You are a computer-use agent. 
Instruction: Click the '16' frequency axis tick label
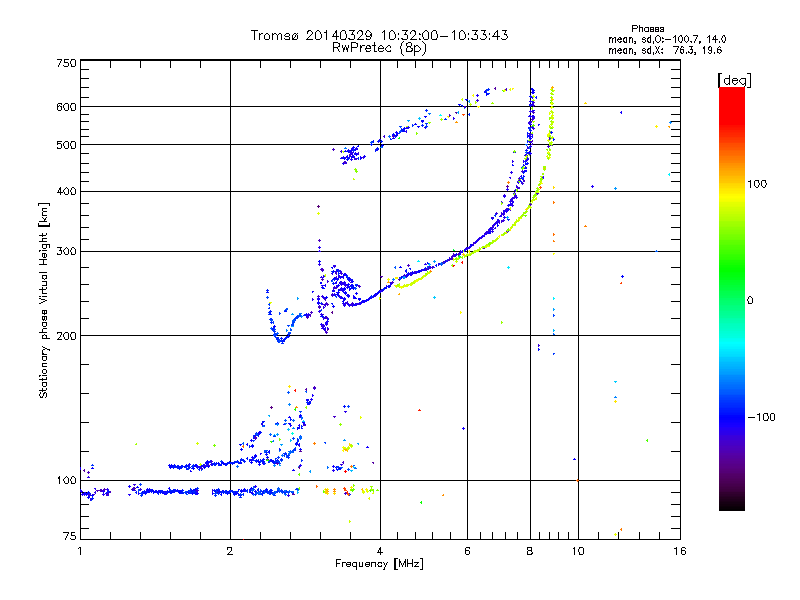680,551
